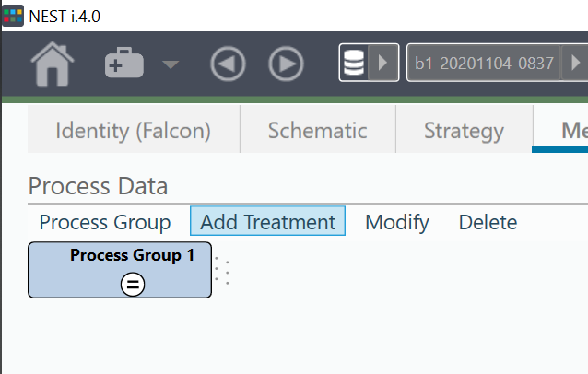Open the toolkit briefcase icon
588x374 pixels.
coord(124,64)
